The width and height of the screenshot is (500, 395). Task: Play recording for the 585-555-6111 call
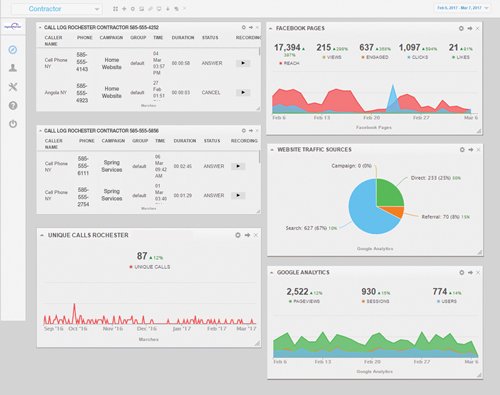tap(238, 166)
